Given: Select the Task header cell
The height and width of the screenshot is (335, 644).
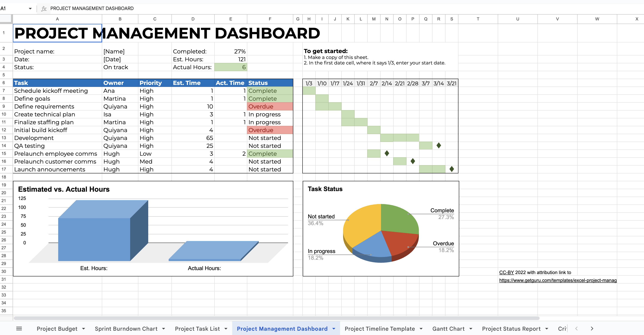Looking at the screenshot, I should tap(57, 83).
